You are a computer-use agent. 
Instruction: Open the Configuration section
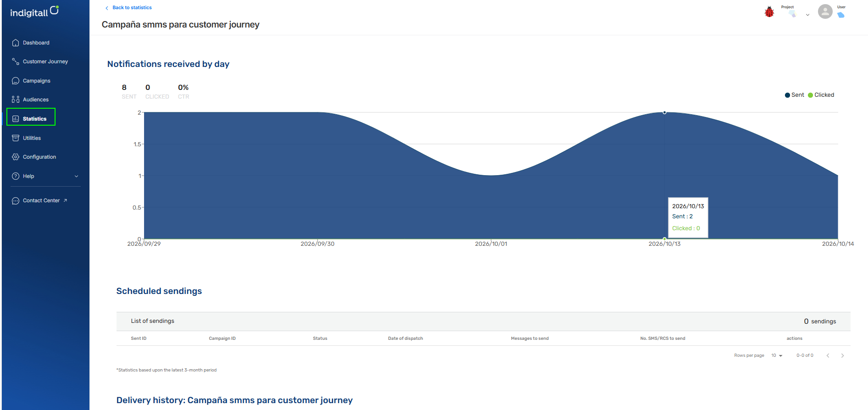point(39,157)
